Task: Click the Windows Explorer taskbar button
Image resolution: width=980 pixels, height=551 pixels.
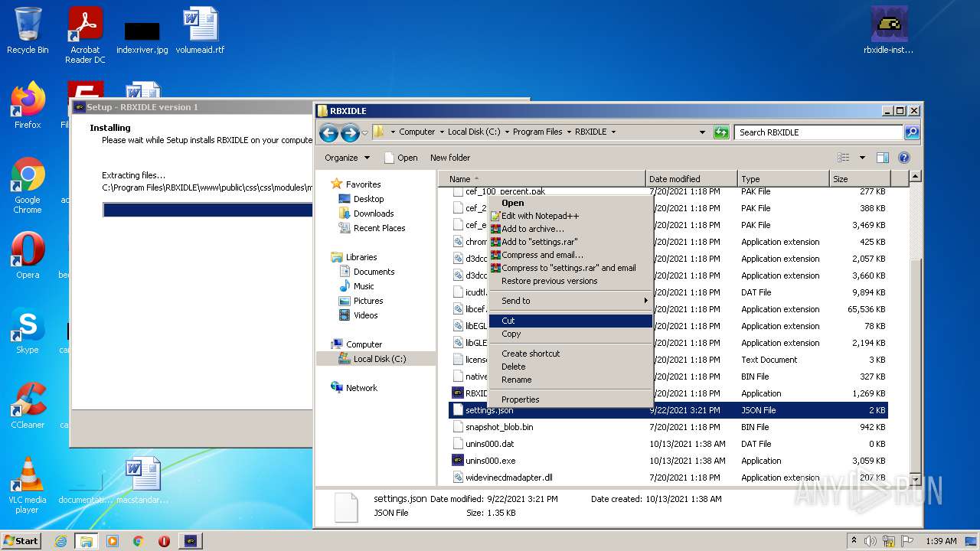Action: [x=86, y=541]
